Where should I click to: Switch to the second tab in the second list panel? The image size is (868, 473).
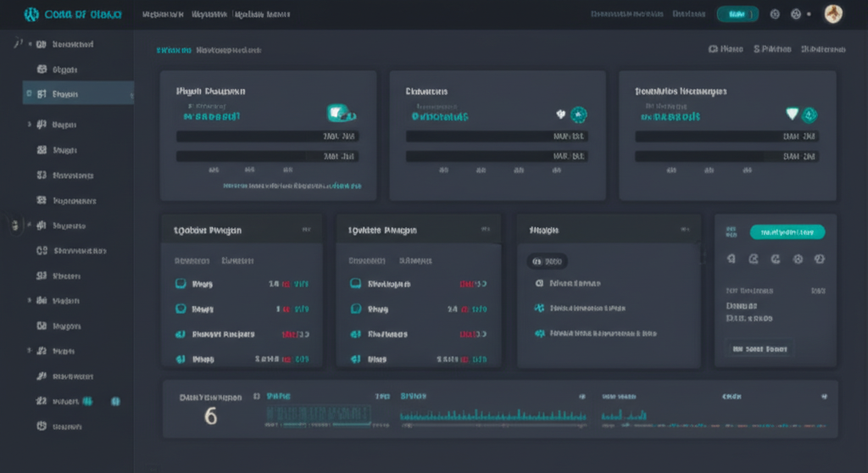tap(415, 261)
